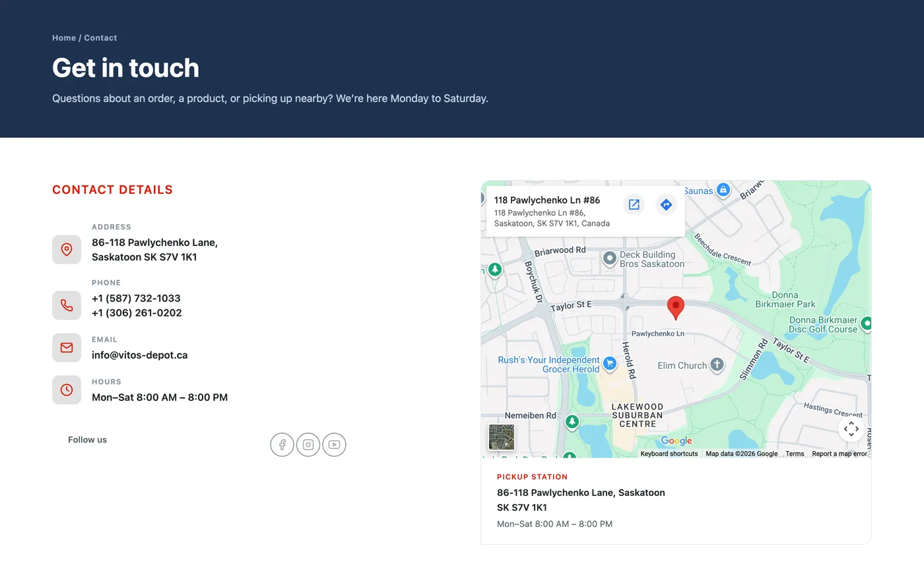Go to Home in the breadcrumb
Image resolution: width=924 pixels, height=587 pixels.
64,38
